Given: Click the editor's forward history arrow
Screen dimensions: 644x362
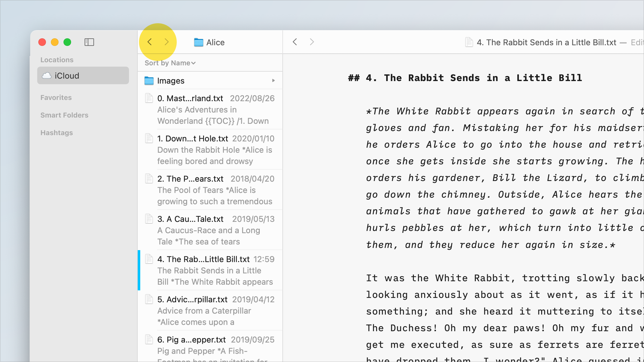Looking at the screenshot, I should pyautogui.click(x=312, y=42).
